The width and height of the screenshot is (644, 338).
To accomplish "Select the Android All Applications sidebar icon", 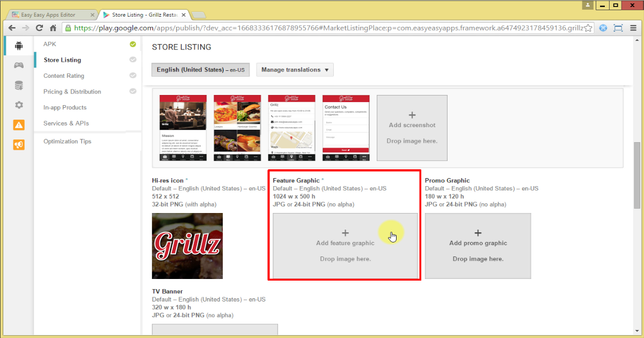I will 18,46.
